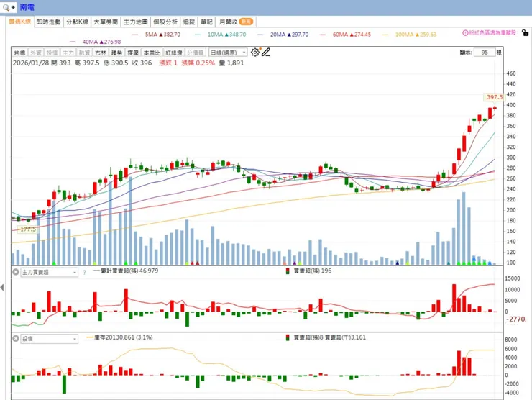Click the 40MA legend line swatch

[73, 42]
